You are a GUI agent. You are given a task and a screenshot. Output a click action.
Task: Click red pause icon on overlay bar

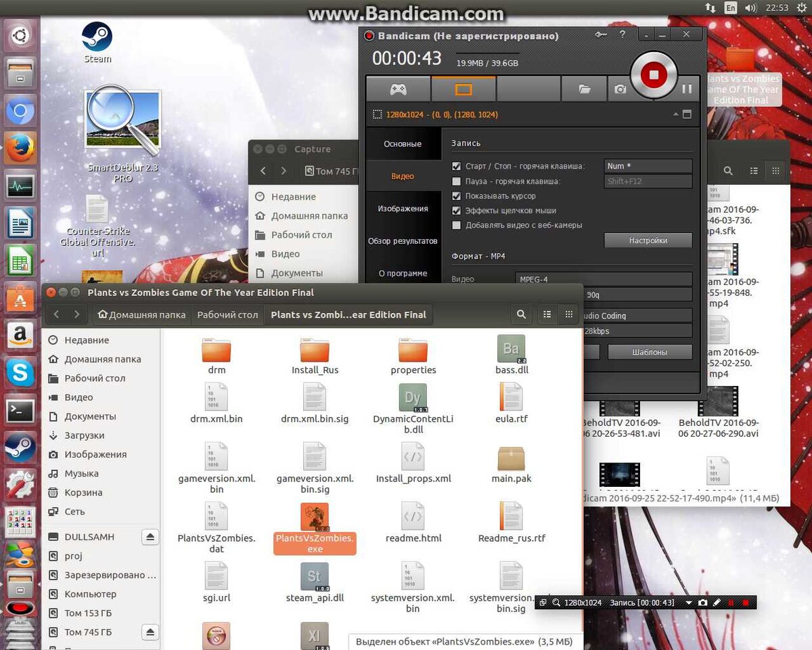731,603
